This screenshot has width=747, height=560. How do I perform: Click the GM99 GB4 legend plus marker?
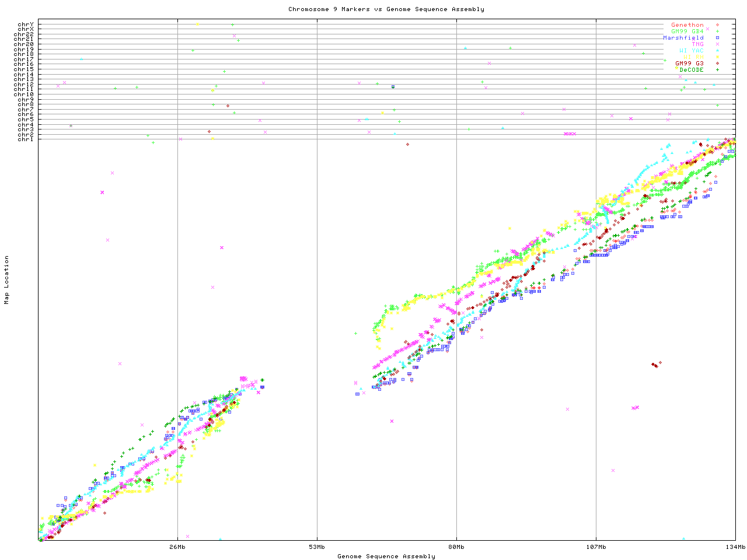point(717,32)
